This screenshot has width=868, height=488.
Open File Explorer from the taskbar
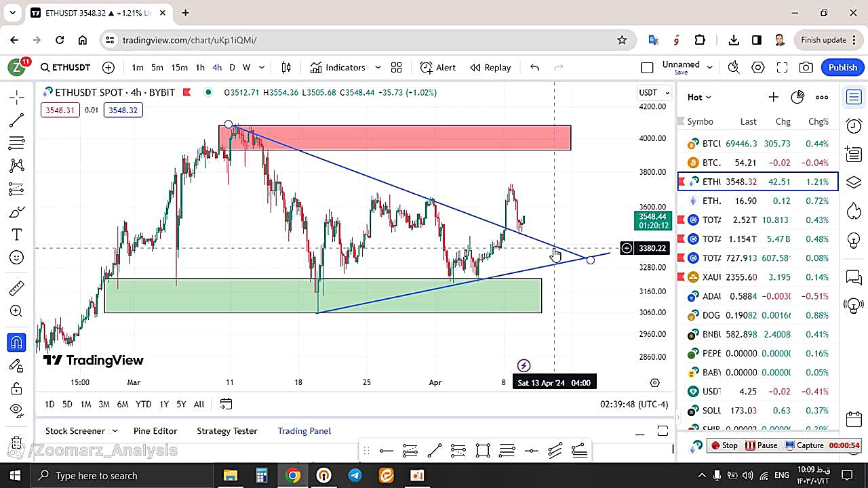[231, 475]
